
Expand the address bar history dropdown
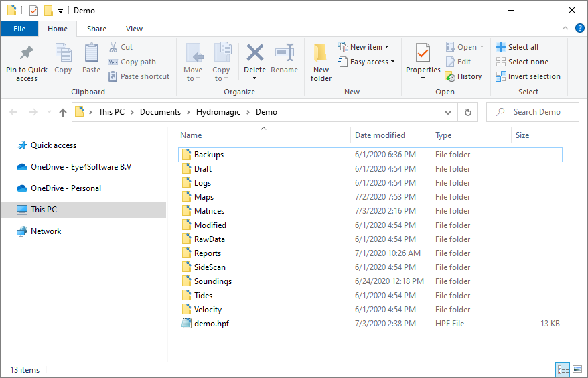448,112
